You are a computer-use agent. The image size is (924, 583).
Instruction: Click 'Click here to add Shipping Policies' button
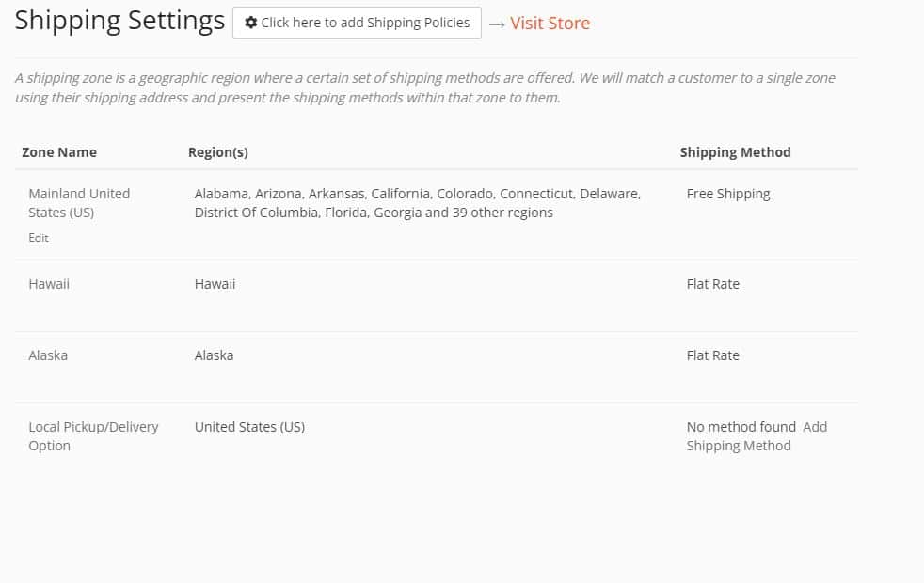click(357, 23)
